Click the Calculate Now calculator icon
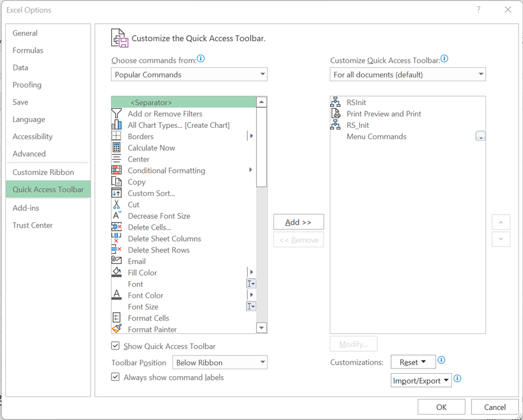This screenshot has height=420, width=523. pyautogui.click(x=117, y=147)
